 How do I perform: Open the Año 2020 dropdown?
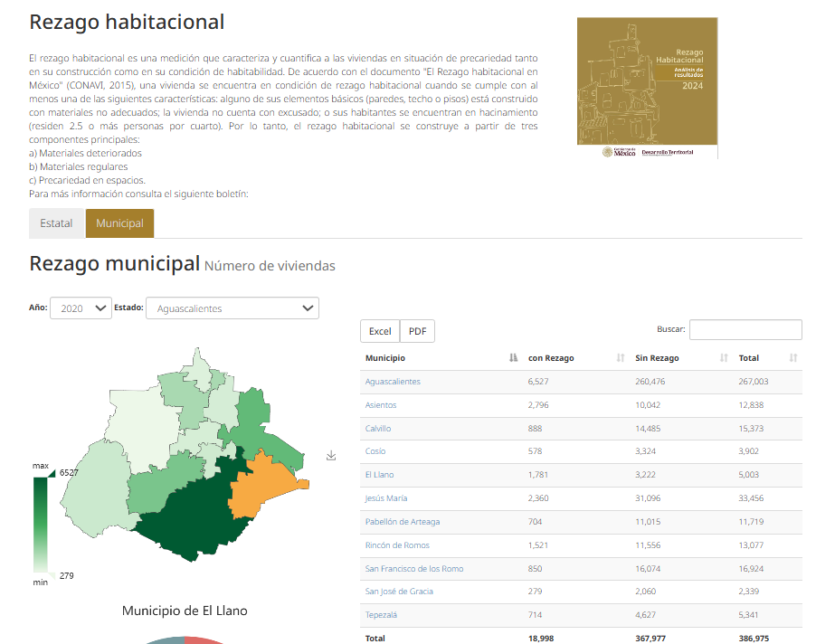pos(81,308)
